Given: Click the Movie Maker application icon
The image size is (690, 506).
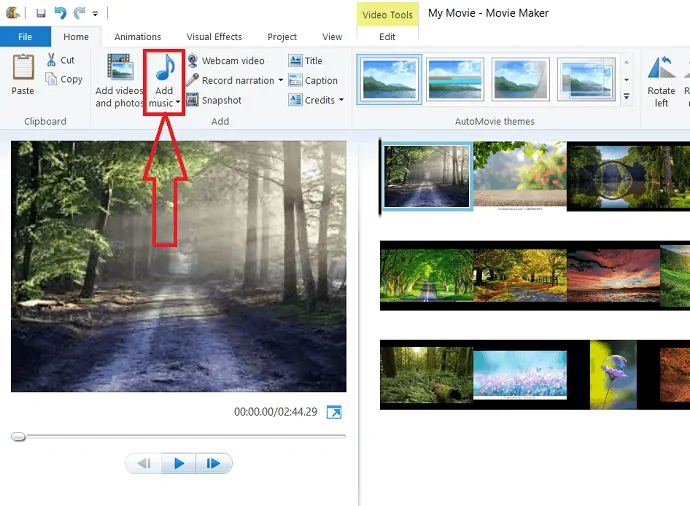Looking at the screenshot, I should tap(13, 13).
